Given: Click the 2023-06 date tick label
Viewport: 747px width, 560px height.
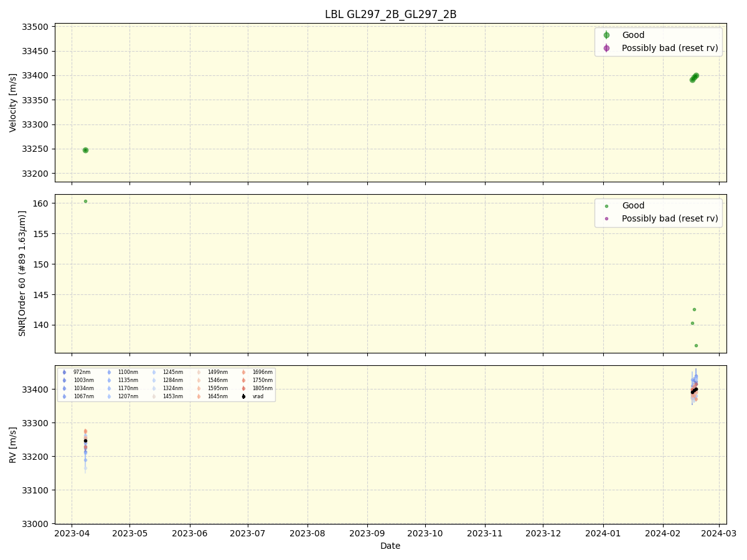Looking at the screenshot, I should 190,533.
